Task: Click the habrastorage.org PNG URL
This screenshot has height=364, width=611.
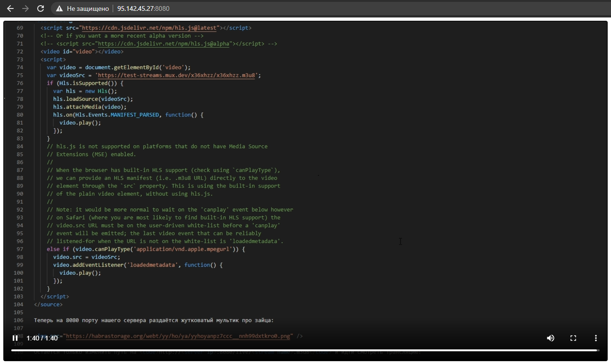Action: [179, 336]
